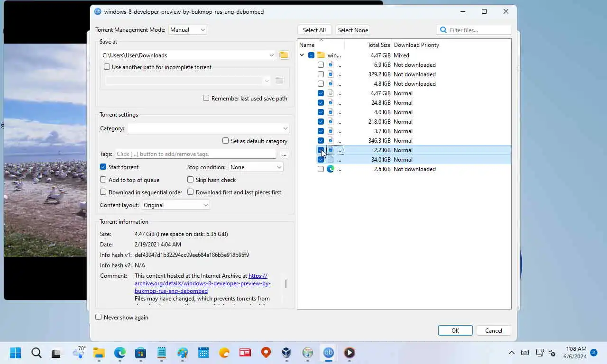The image size is (607, 364).
Task: Confirm dialog with OK
Action: (x=455, y=330)
